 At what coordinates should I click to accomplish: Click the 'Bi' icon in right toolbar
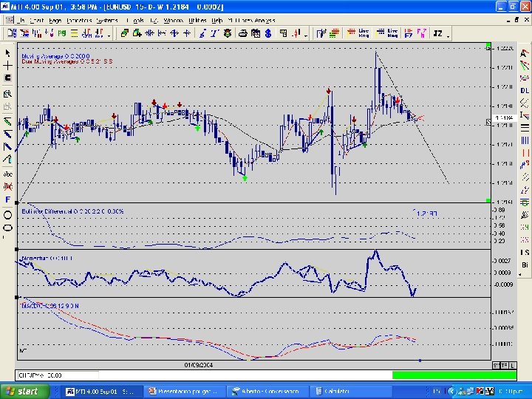tap(525, 265)
